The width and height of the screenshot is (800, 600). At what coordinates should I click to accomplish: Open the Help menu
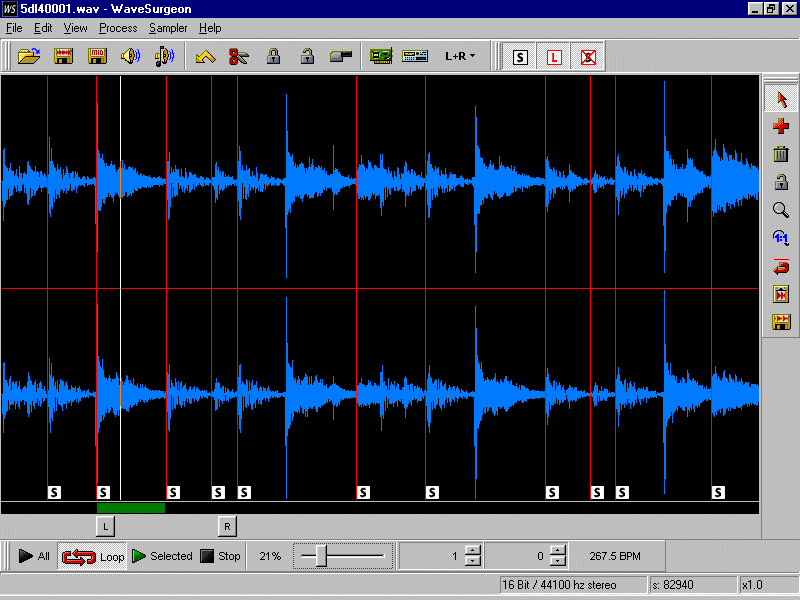[x=210, y=28]
